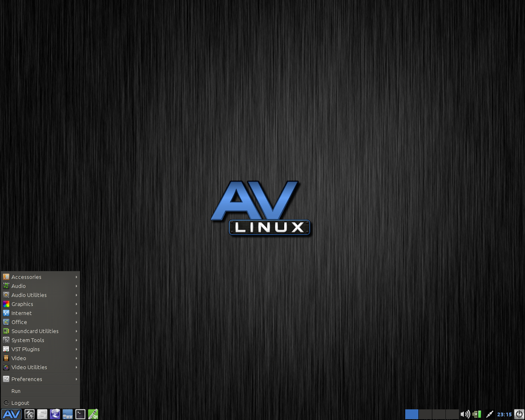Expand the Video Utilities submenu arrow

tap(76, 367)
